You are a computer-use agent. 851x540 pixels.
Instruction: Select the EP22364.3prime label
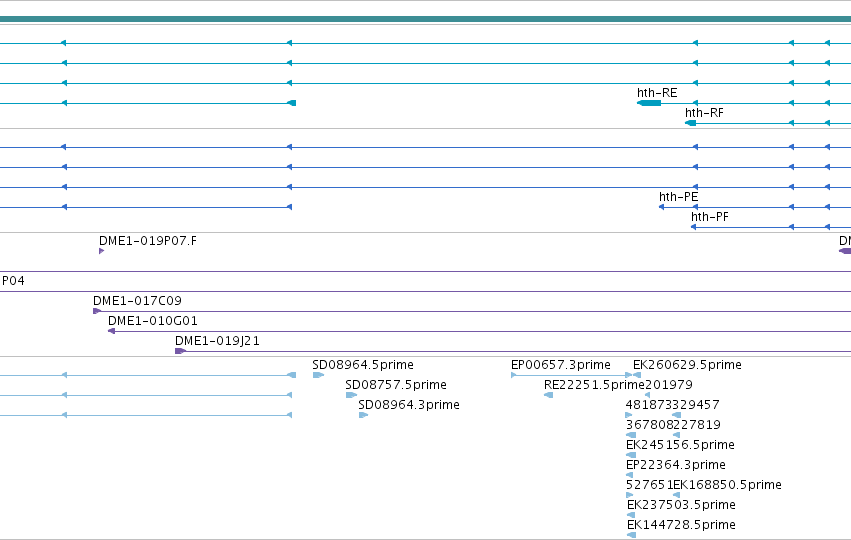click(676, 465)
